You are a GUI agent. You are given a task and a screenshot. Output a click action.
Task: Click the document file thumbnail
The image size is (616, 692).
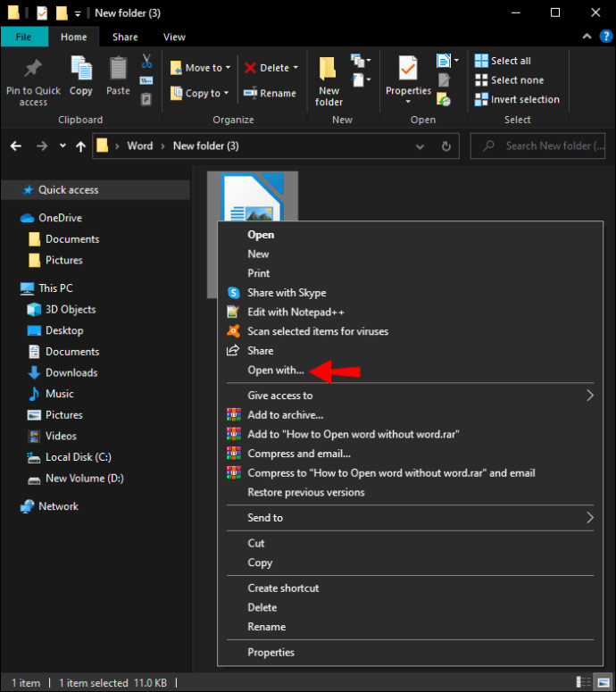coord(253,196)
